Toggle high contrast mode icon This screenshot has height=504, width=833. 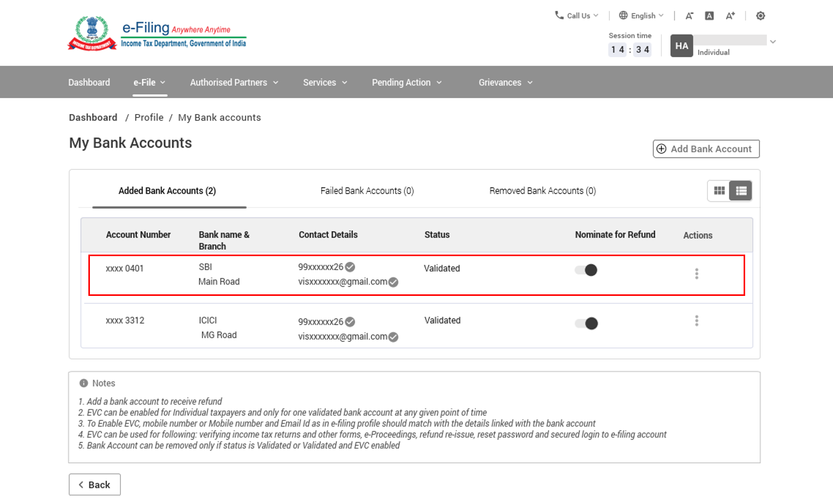[x=760, y=16]
